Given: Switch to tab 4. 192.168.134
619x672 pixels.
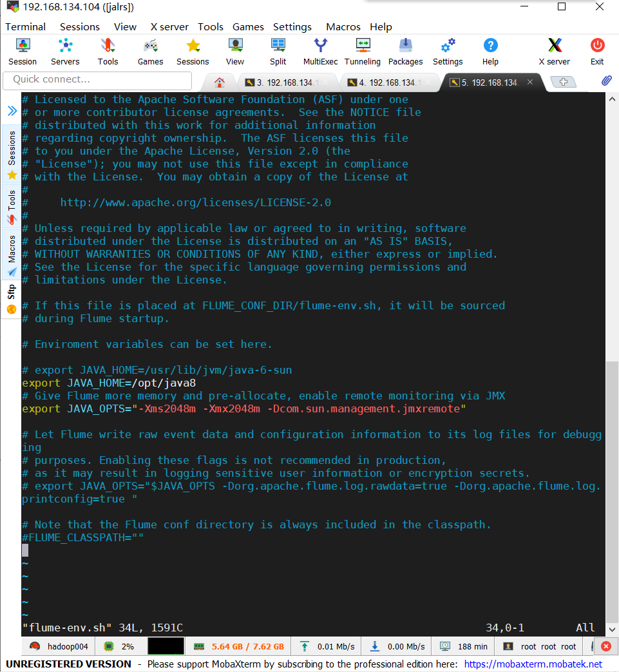Looking at the screenshot, I should point(388,82).
